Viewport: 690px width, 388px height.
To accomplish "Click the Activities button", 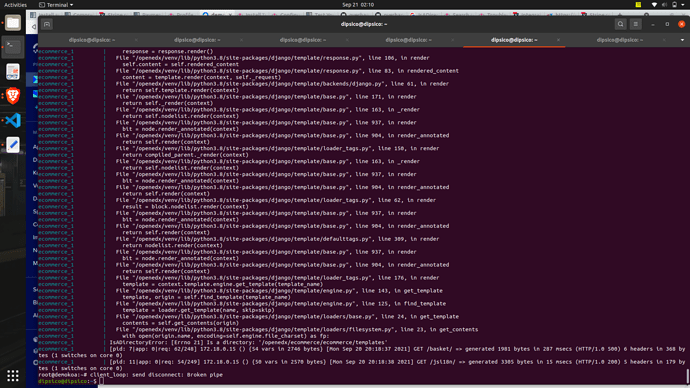I will (15, 5).
